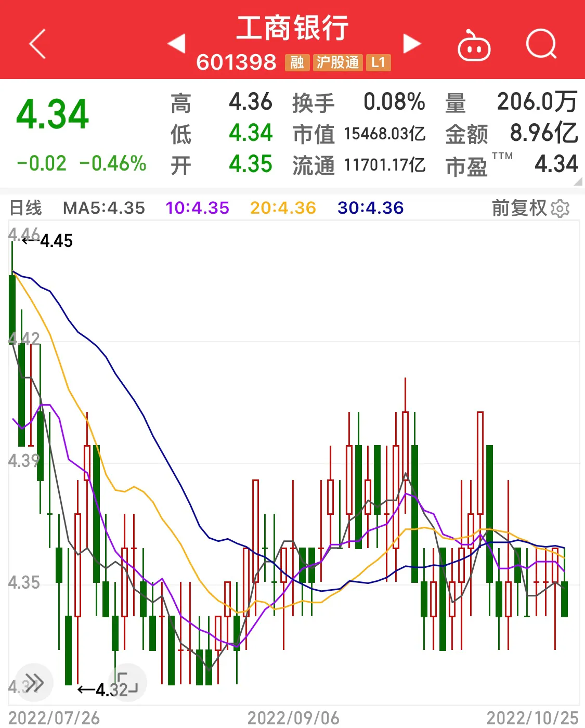Tap the 4.35 price axis label
The width and height of the screenshot is (585, 728).
point(24,582)
